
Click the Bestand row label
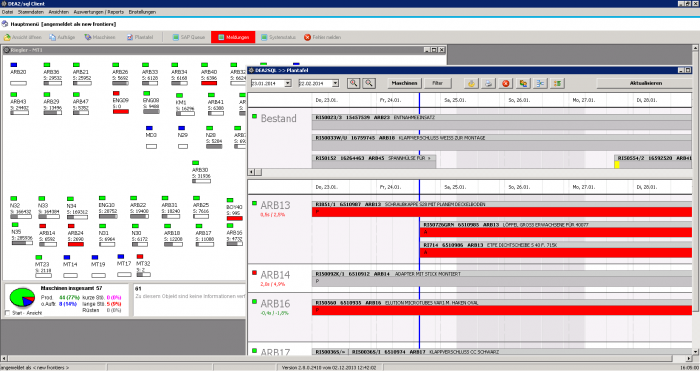pos(279,118)
